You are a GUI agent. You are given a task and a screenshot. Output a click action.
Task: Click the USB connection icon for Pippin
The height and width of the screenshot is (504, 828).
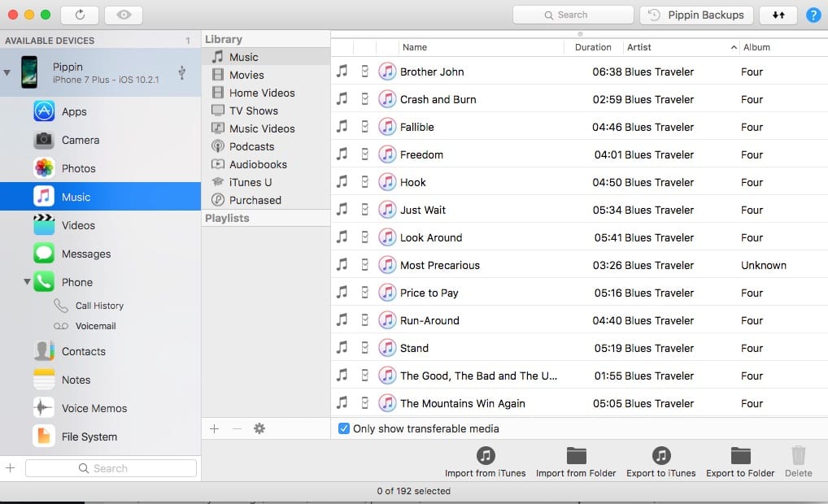click(181, 72)
